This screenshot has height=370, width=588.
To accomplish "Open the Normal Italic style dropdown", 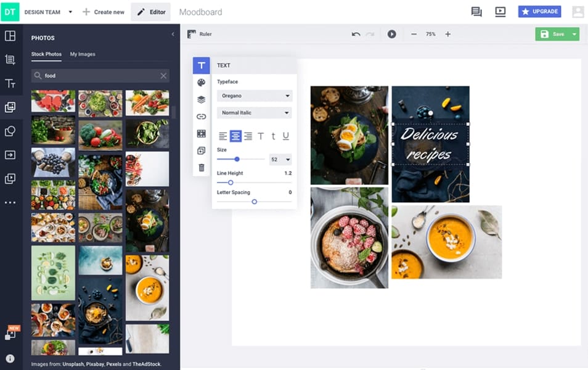I will pyautogui.click(x=254, y=112).
